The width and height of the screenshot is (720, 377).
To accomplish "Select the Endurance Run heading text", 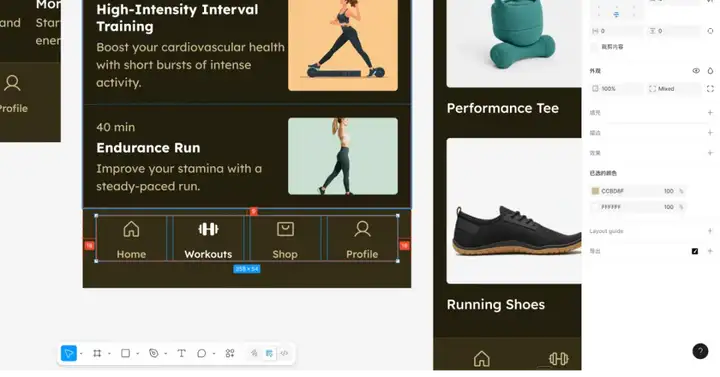I will [x=148, y=148].
